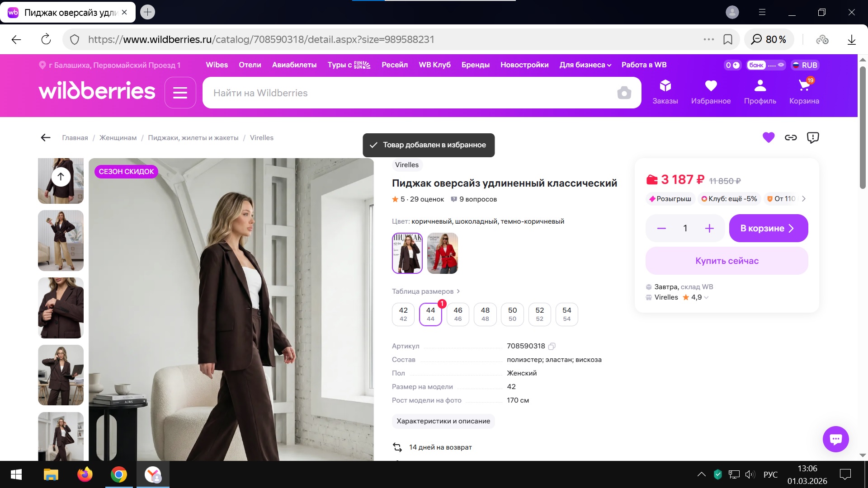This screenshot has height=488, width=868.
Task: Copy product link with chain icon
Action: (791, 137)
